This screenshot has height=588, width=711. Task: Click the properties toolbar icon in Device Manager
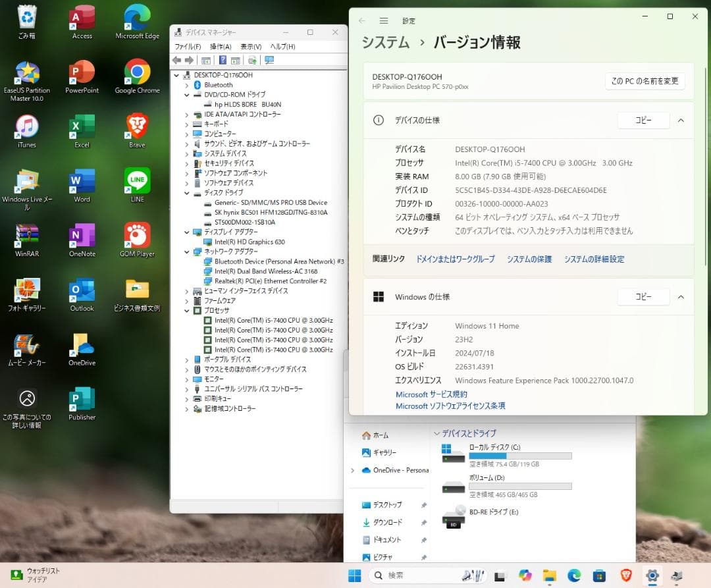pyautogui.click(x=235, y=60)
